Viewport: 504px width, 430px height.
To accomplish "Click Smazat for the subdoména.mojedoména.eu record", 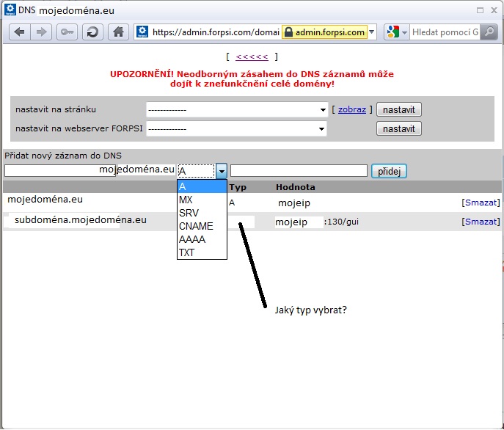I will [481, 222].
